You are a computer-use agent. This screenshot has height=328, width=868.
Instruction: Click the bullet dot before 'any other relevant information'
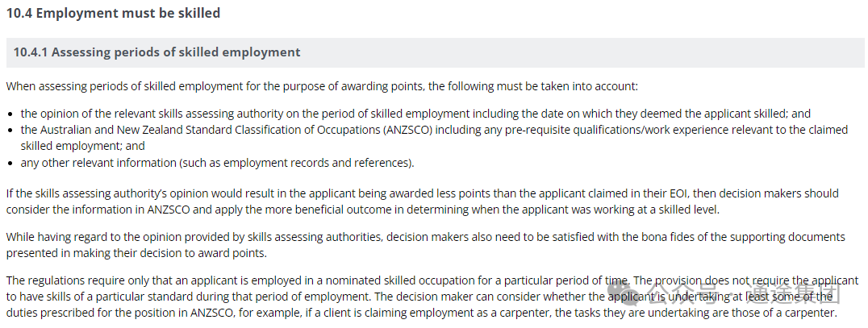point(10,163)
